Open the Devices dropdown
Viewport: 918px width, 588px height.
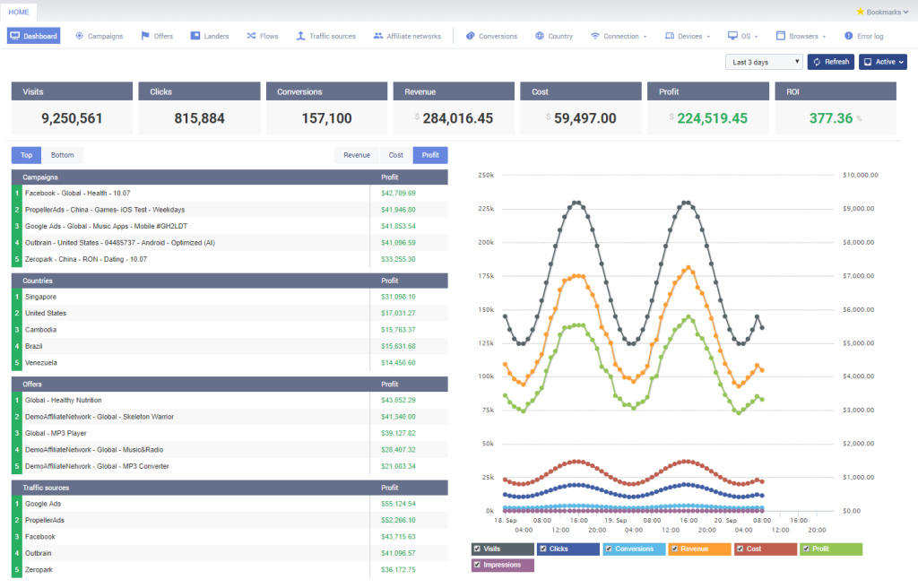coord(687,36)
